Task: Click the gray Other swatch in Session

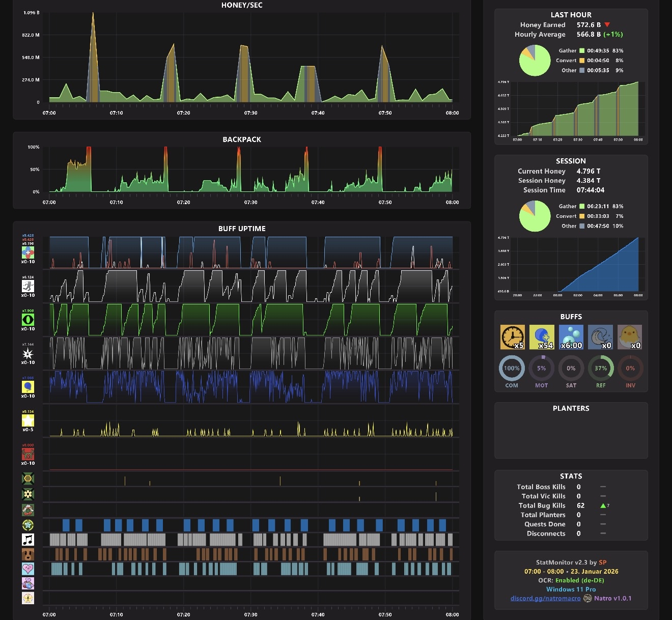Action: pyautogui.click(x=582, y=226)
